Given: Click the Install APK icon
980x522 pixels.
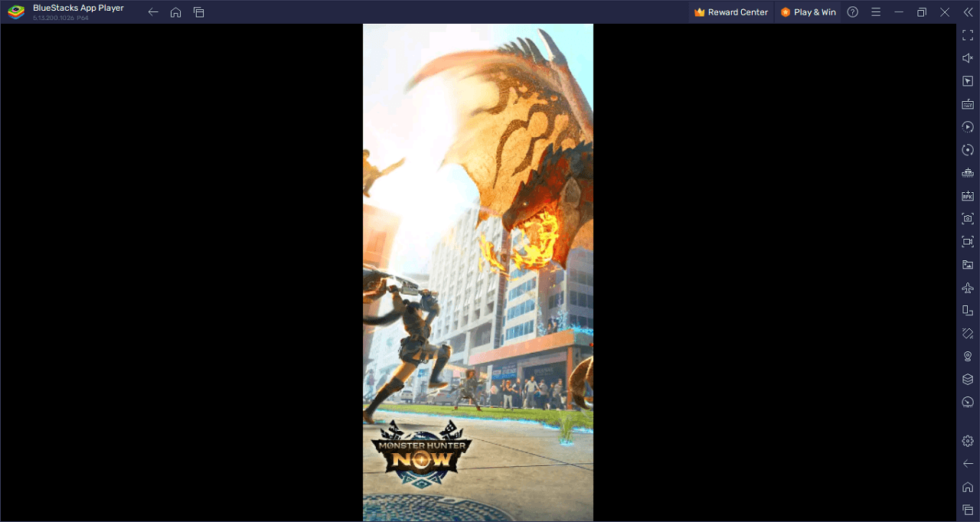Looking at the screenshot, I should pos(968,196).
